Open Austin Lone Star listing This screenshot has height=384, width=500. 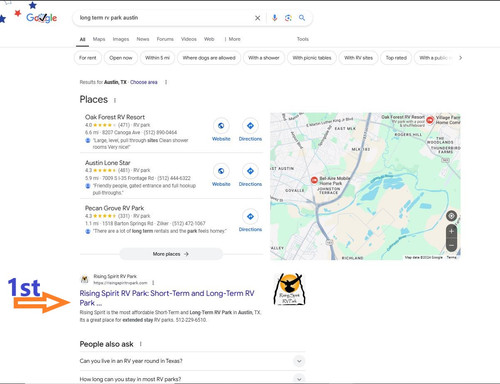(107, 163)
